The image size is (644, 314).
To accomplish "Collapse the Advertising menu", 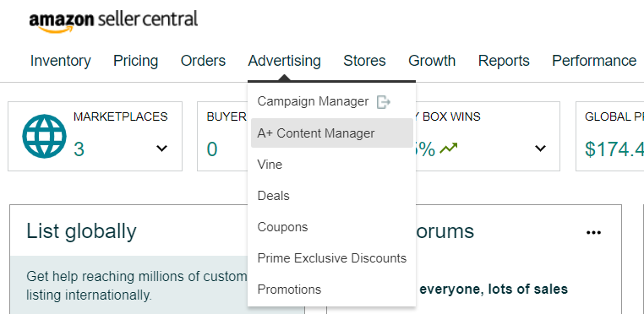I will 284,61.
